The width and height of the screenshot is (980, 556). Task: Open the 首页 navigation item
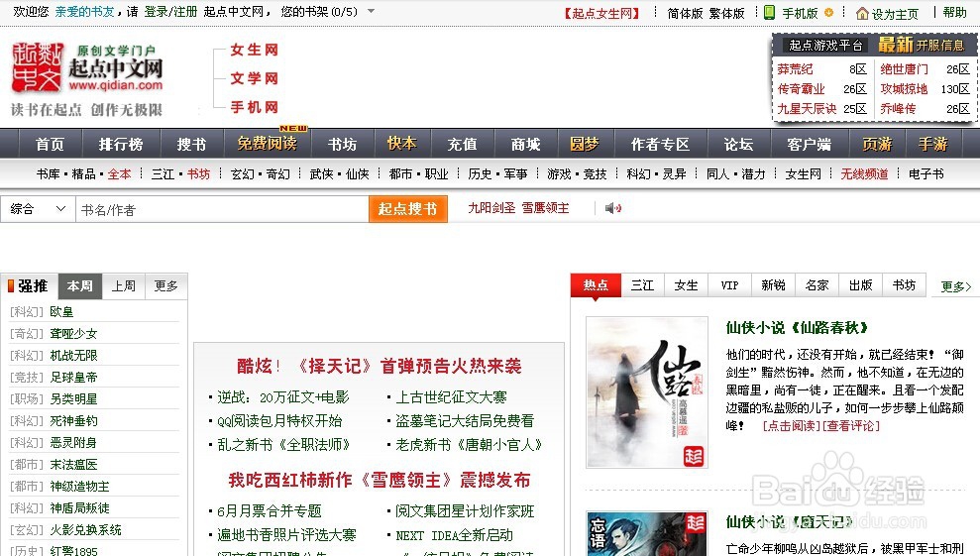pyautogui.click(x=50, y=144)
